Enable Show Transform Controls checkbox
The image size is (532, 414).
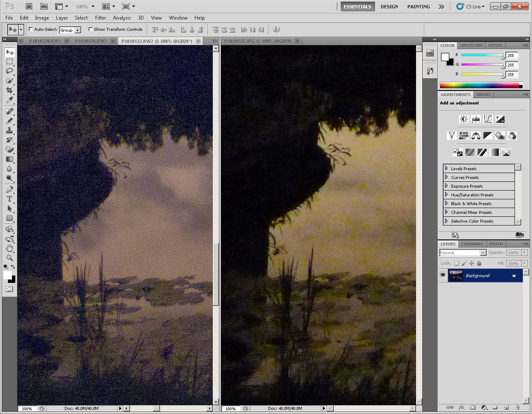91,30
